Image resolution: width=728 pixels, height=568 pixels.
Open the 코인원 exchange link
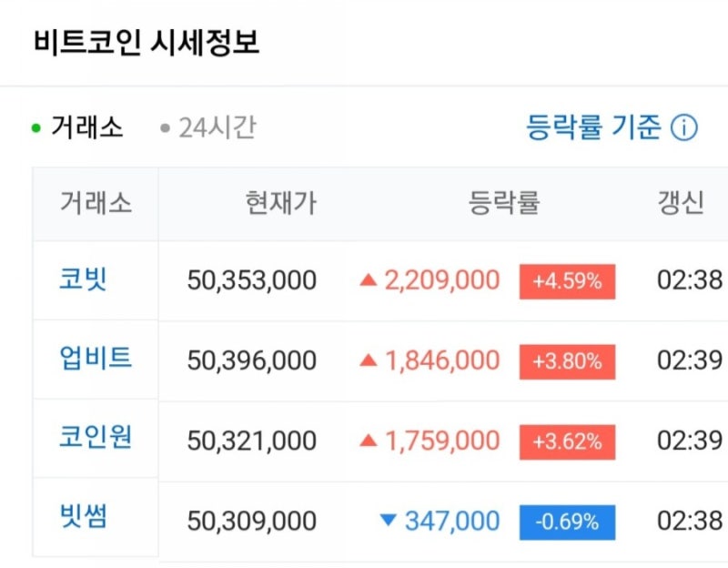point(96,437)
